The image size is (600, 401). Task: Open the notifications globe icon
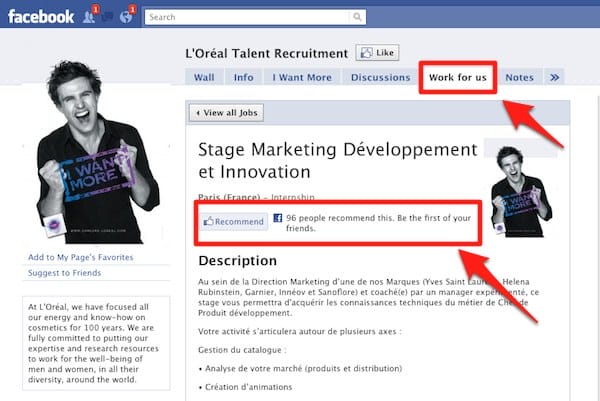127,17
